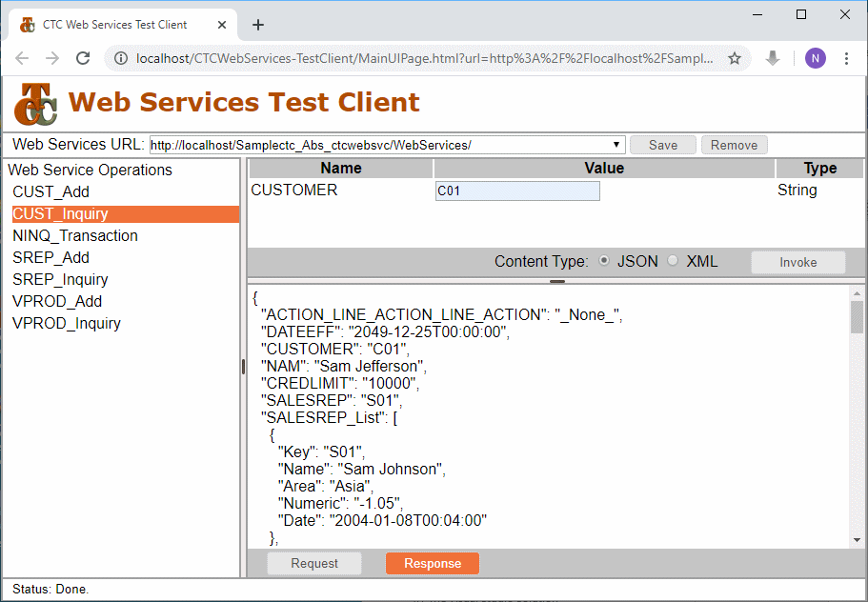Click the Type column header
Image resolution: width=868 pixels, height=602 pixels.
coord(819,169)
